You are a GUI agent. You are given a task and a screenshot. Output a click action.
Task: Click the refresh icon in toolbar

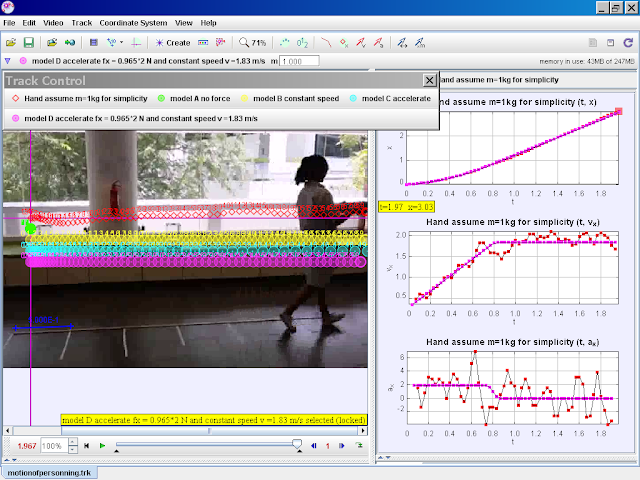tap(628, 42)
